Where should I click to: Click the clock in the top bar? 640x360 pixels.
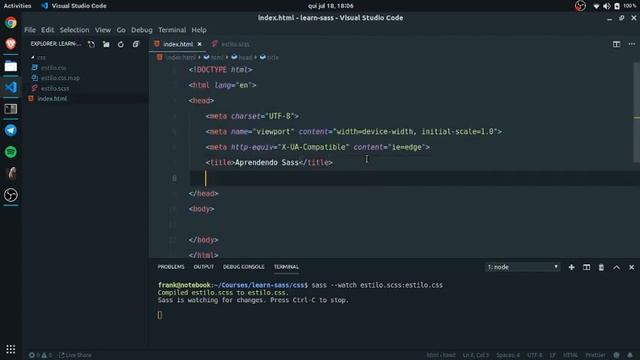pyautogui.click(x=331, y=6)
